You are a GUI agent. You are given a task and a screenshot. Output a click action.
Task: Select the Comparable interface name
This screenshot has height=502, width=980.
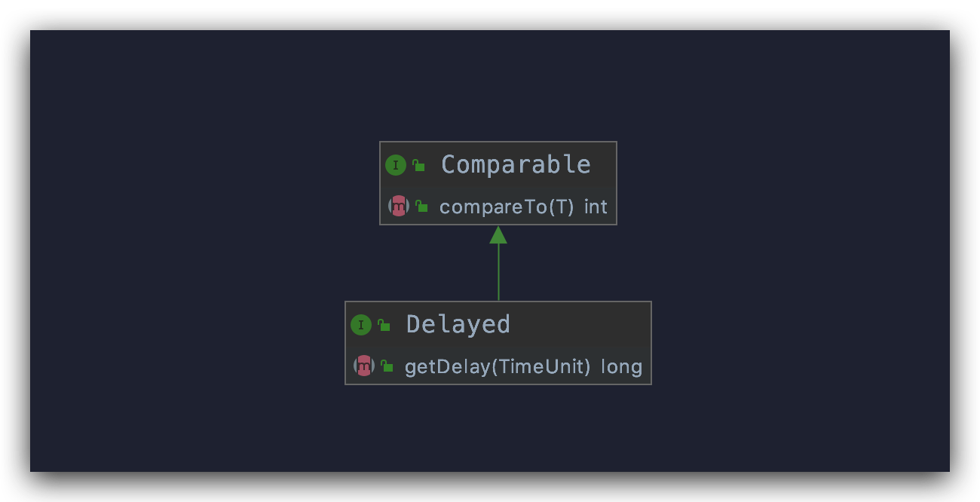coord(516,164)
